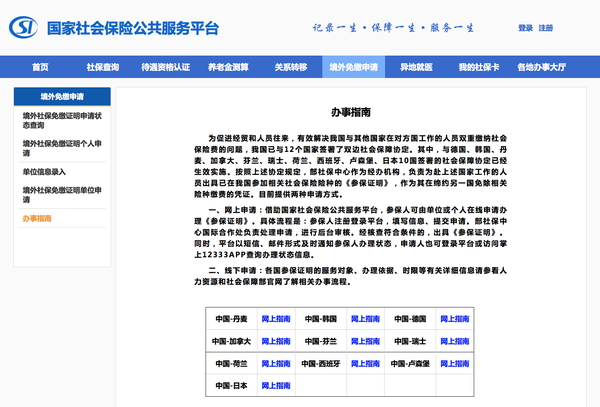
Task: Open the 社保查询 nav item
Action: [103, 67]
